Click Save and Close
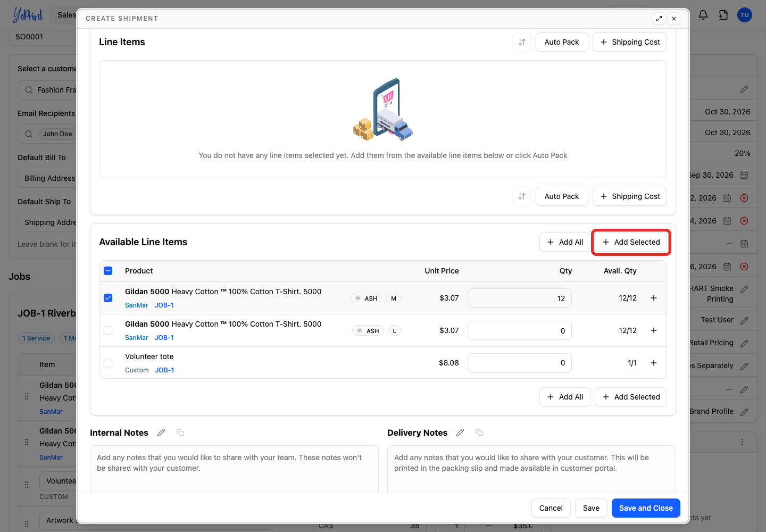Viewport: 766px width, 532px height. click(646, 508)
